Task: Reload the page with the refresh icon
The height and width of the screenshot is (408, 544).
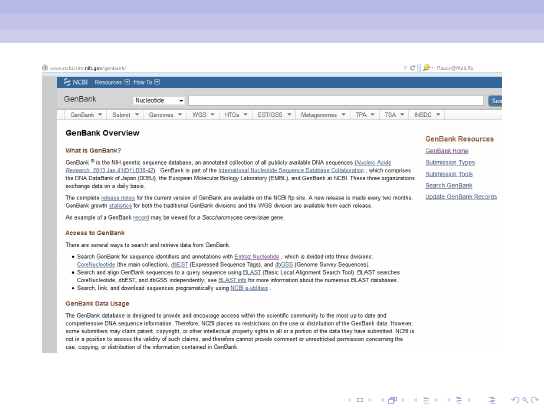Action: tap(412, 68)
